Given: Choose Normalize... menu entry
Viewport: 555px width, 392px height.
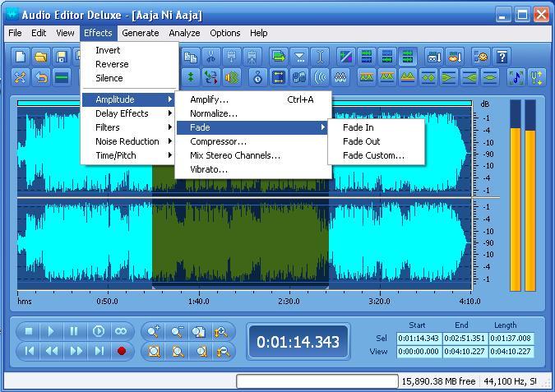Looking at the screenshot, I should click(x=252, y=113).
